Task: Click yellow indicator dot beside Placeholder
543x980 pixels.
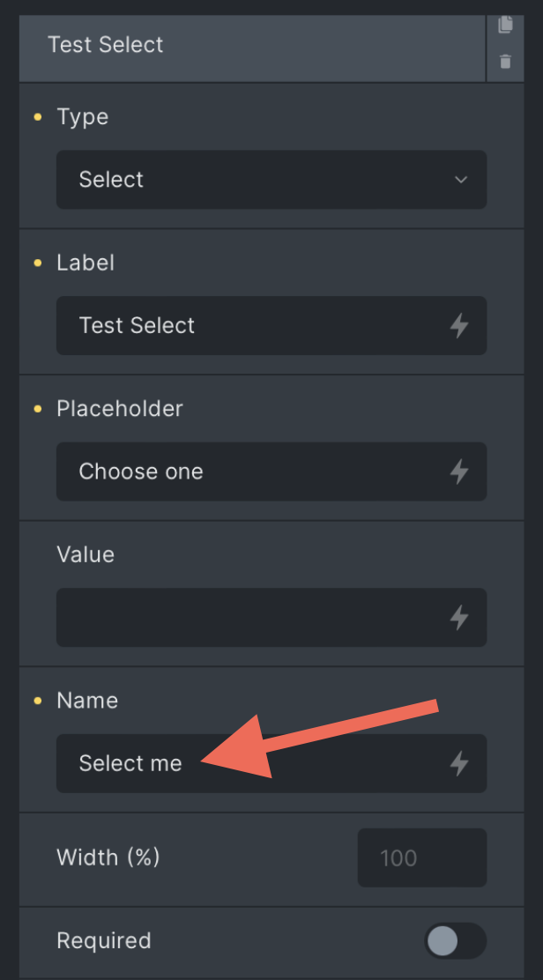Action: [x=38, y=409]
